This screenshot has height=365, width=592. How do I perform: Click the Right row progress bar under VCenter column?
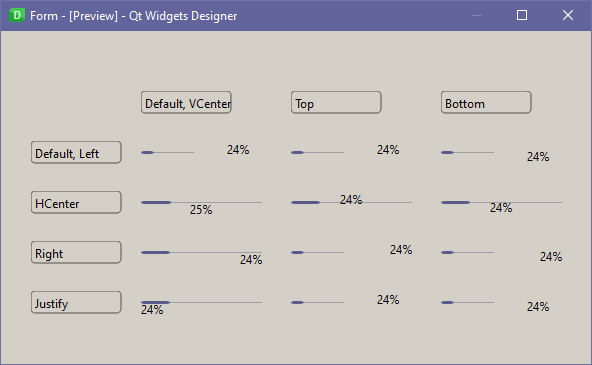coord(201,256)
